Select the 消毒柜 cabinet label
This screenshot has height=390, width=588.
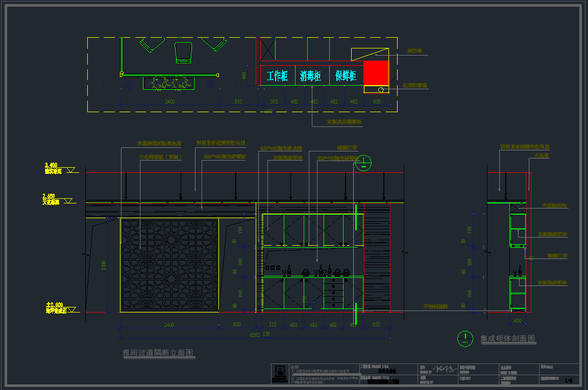pyautogui.click(x=310, y=76)
